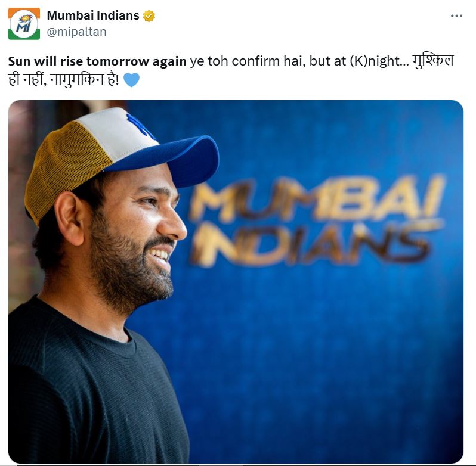Click the blue logo on the cap

(140, 126)
